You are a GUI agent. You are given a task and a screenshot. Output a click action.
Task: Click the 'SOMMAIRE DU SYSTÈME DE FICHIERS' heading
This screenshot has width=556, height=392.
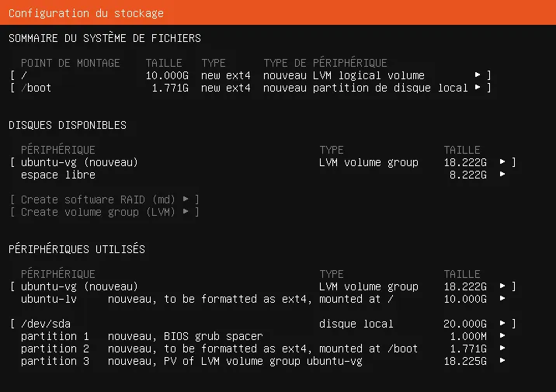(105, 38)
